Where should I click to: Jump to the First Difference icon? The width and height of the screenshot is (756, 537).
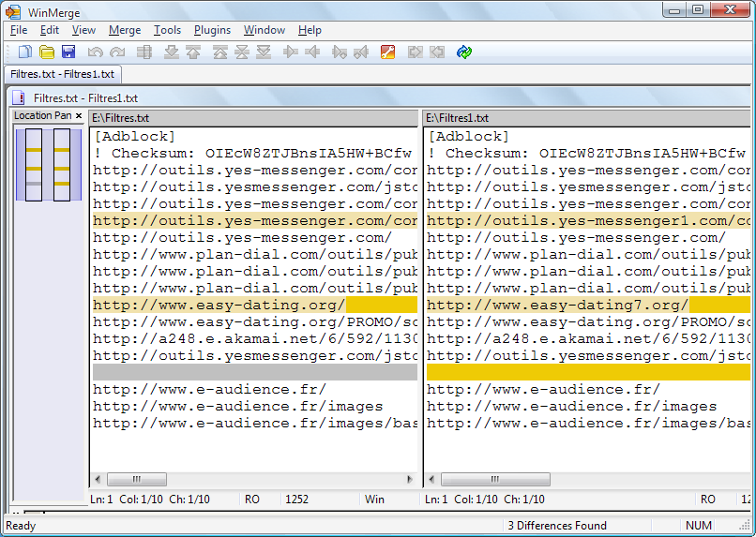point(220,52)
